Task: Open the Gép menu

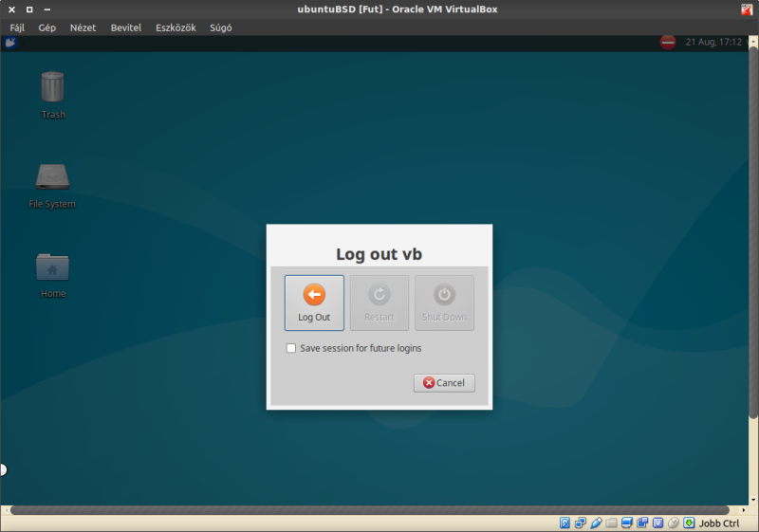Action: pos(46,28)
